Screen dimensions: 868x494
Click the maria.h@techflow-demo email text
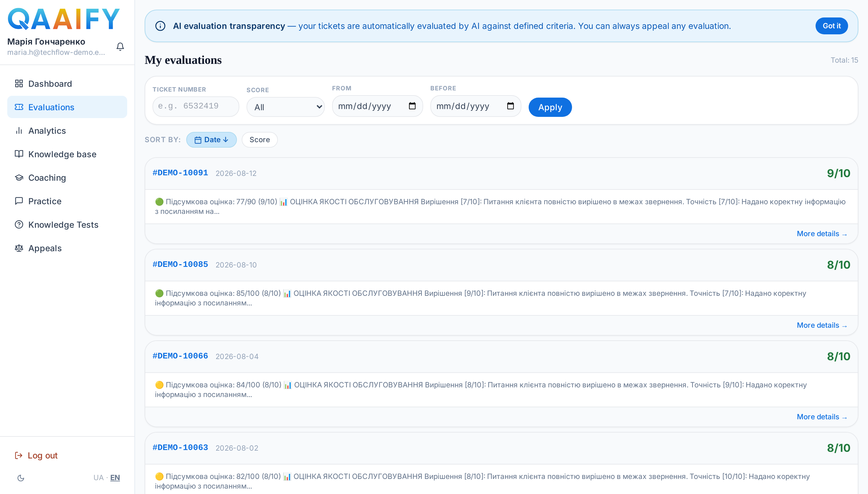pyautogui.click(x=56, y=52)
